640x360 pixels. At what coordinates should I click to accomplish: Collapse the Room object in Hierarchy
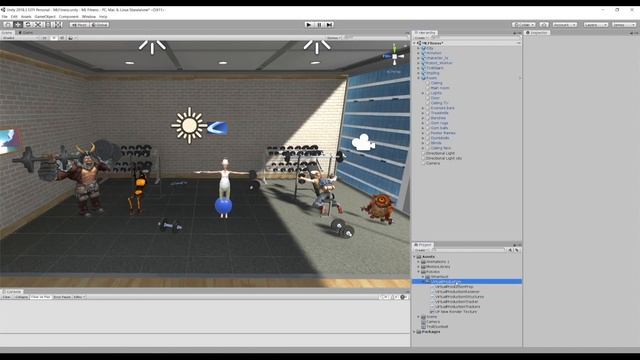[x=418, y=78]
